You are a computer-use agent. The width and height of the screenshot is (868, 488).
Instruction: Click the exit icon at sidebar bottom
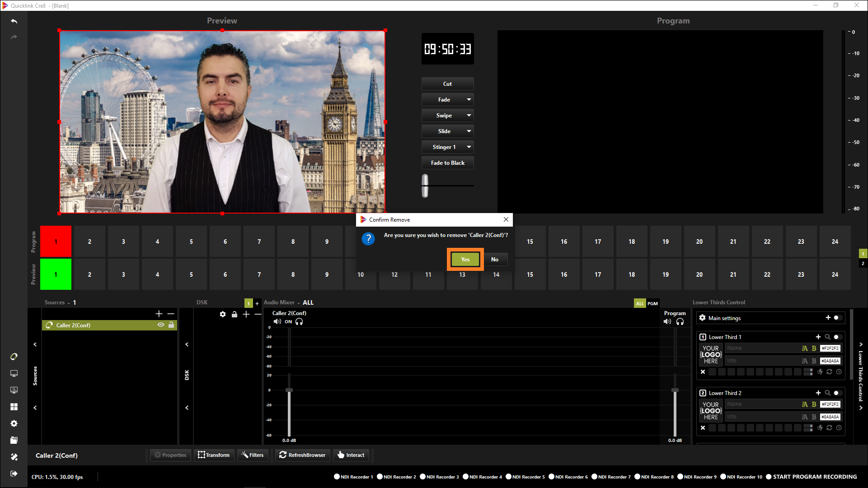14,473
